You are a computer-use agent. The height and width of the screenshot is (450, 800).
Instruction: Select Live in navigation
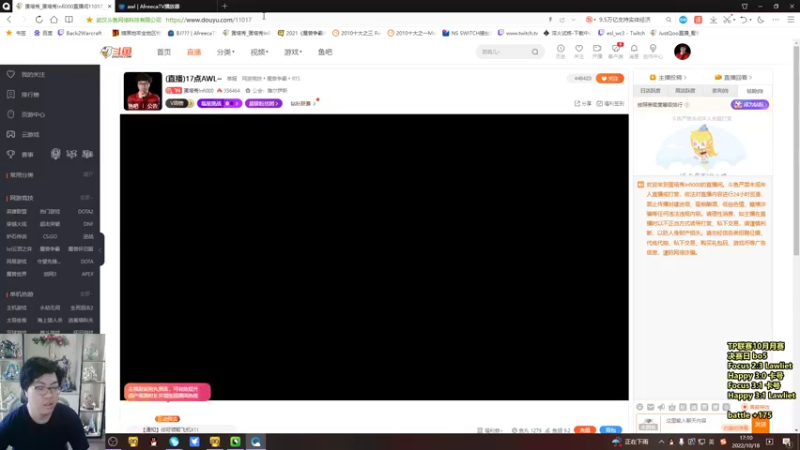[x=194, y=52]
